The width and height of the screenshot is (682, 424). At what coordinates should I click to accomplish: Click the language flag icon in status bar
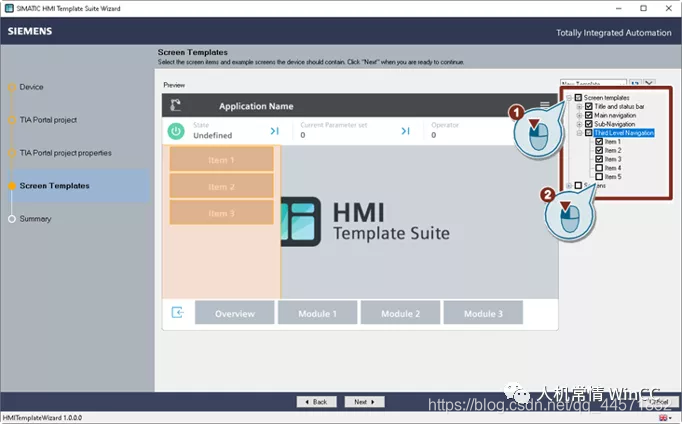[663, 418]
